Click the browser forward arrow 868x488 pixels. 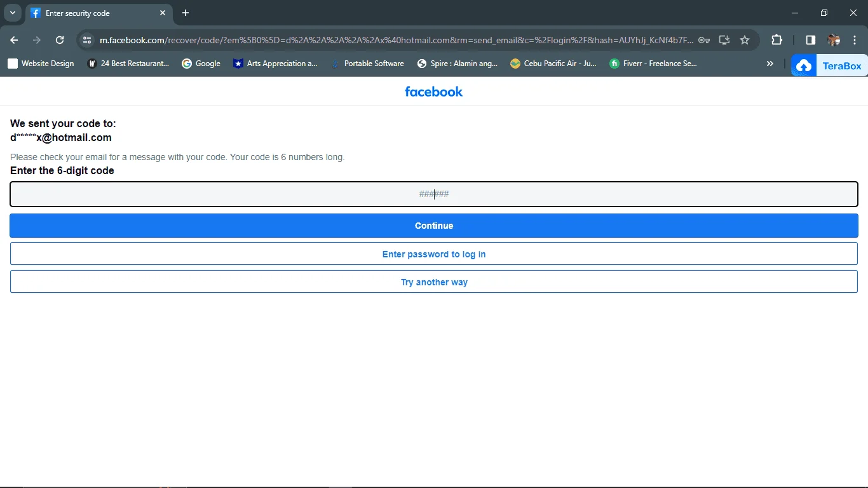[x=37, y=40]
